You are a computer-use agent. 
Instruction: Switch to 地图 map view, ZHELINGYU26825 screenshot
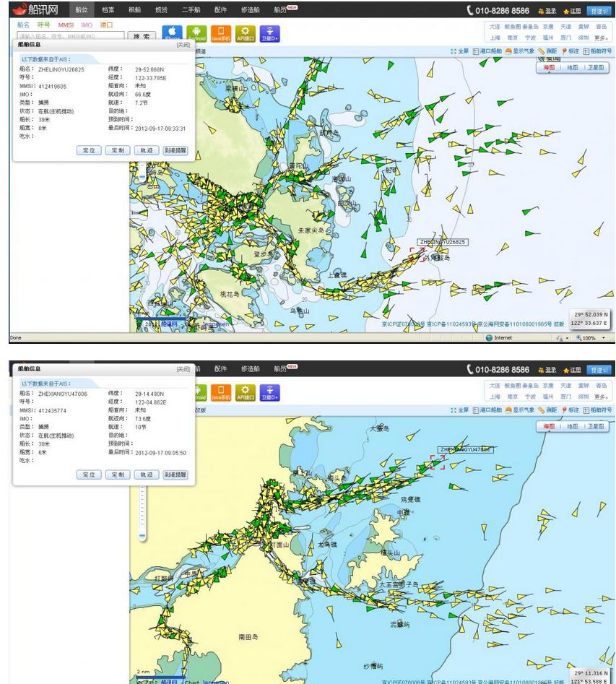[x=573, y=68]
